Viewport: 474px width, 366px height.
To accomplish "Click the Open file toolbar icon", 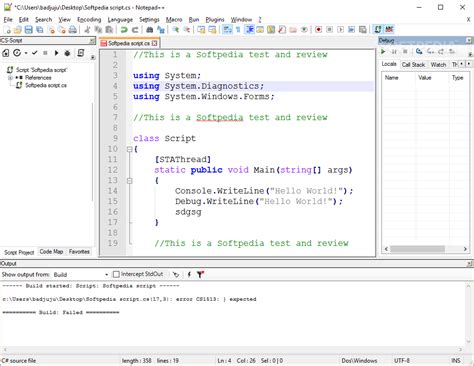I will pos(18,30).
